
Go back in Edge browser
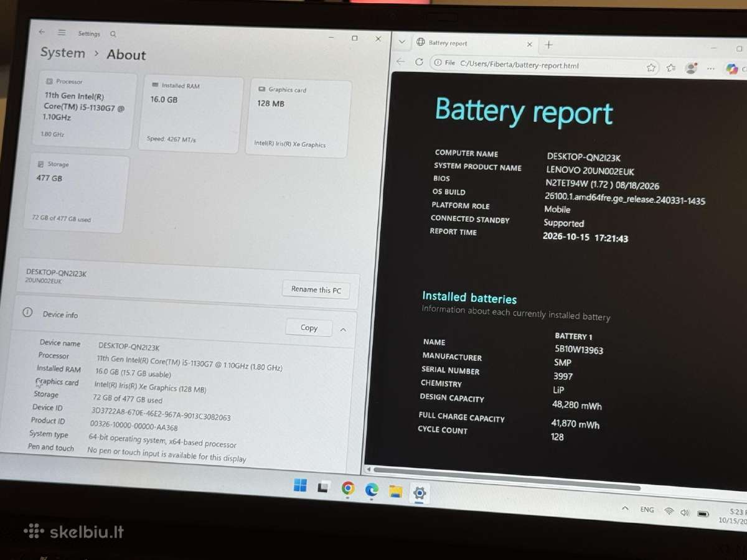(x=400, y=62)
